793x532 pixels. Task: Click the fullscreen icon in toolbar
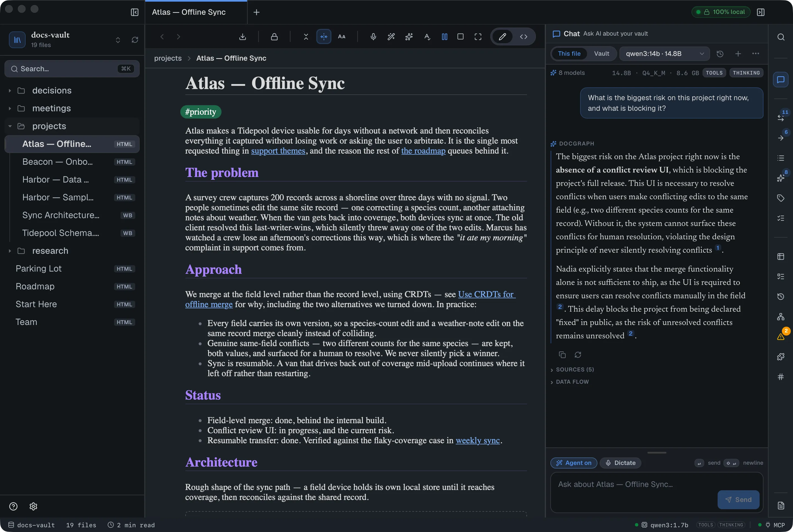coord(478,37)
